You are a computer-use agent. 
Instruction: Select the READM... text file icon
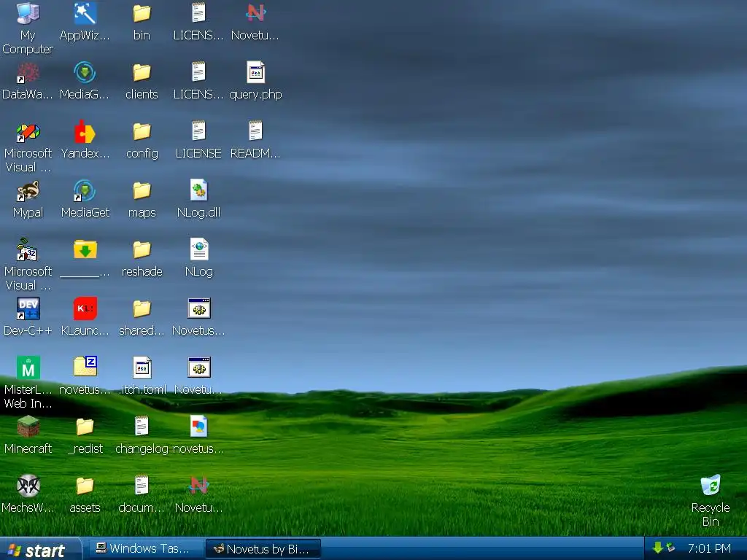pyautogui.click(x=255, y=131)
